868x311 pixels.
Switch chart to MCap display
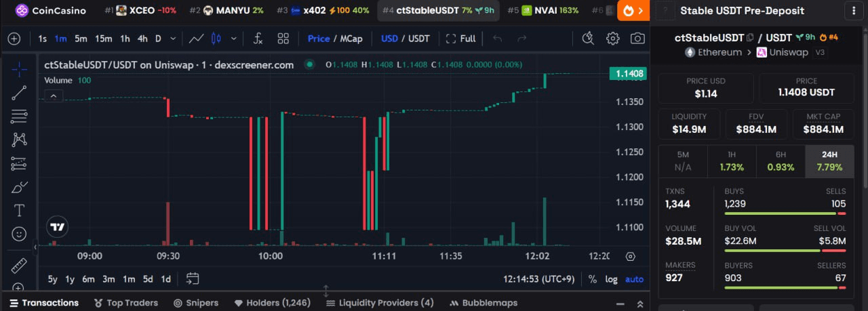pyautogui.click(x=351, y=39)
